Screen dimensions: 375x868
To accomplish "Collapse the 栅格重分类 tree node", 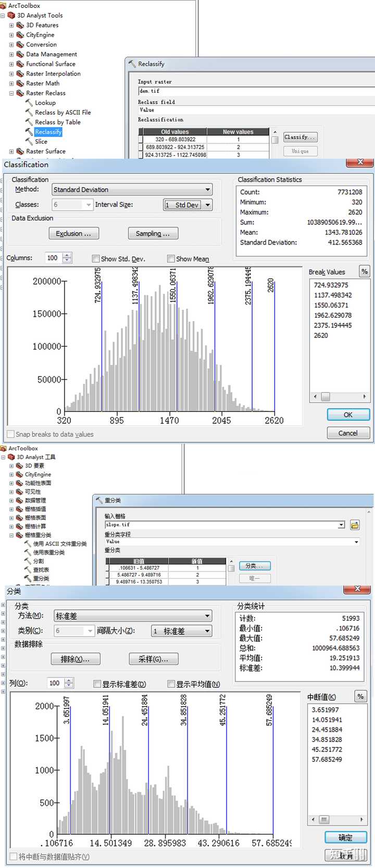I will click(x=11, y=535).
